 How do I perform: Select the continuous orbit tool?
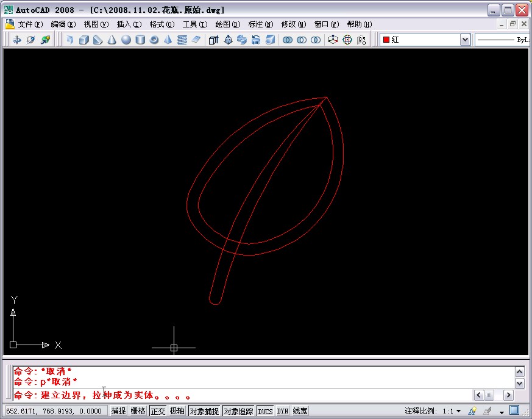[x=45, y=40]
